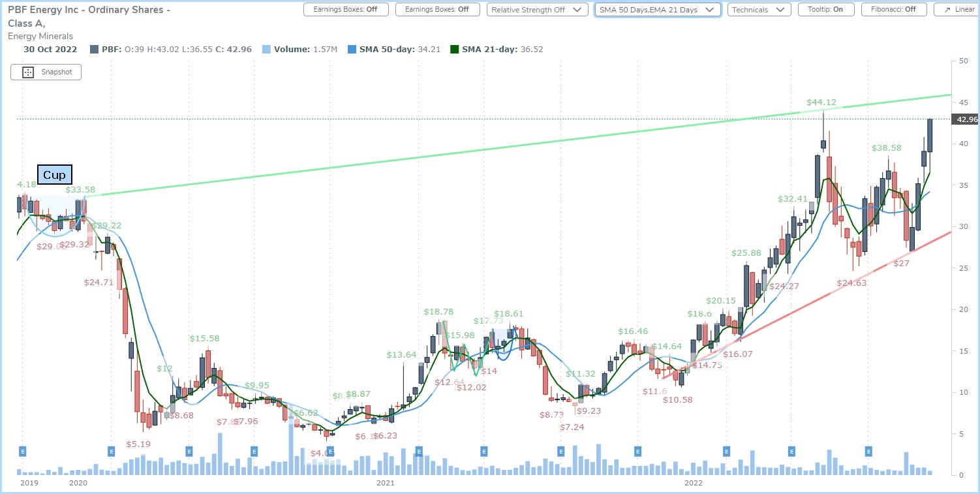Click the earnings E marker below the $24.27 label
The height and width of the screenshot is (494, 980).
click(791, 450)
